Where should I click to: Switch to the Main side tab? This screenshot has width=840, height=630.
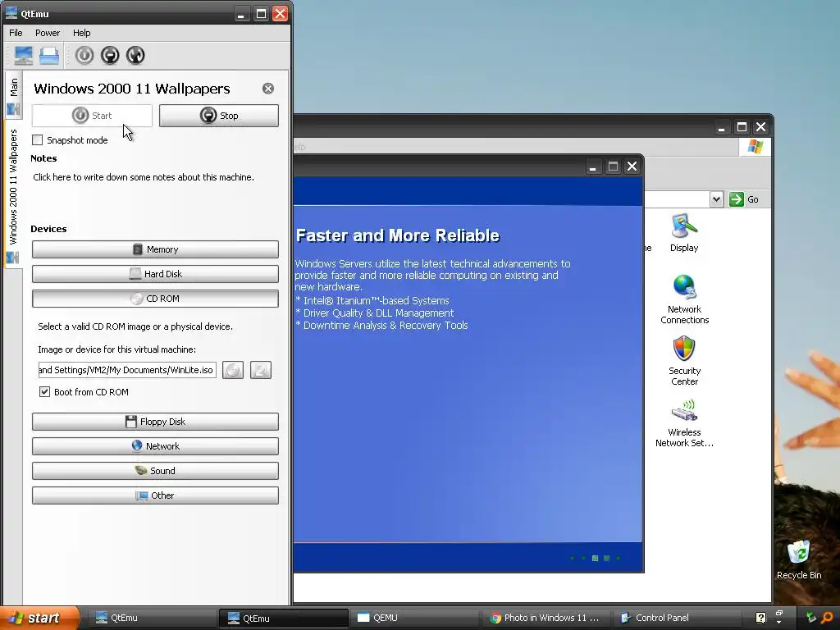tap(13, 95)
